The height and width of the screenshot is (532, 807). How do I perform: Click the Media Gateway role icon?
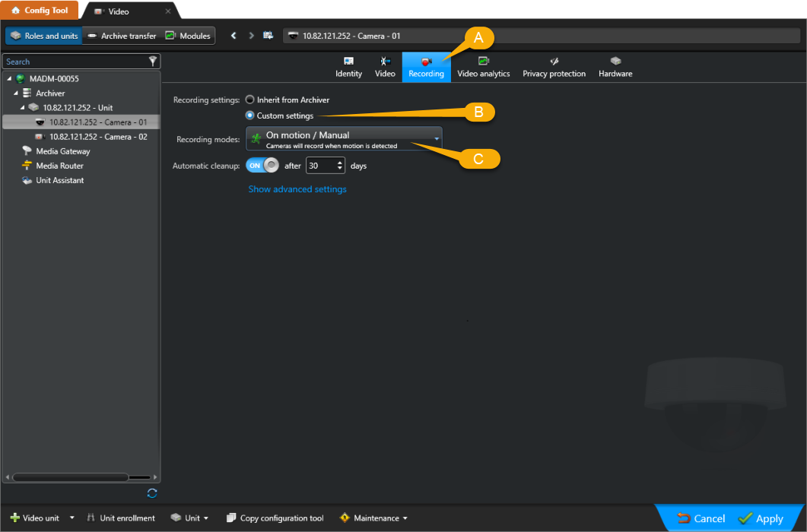[x=26, y=150]
